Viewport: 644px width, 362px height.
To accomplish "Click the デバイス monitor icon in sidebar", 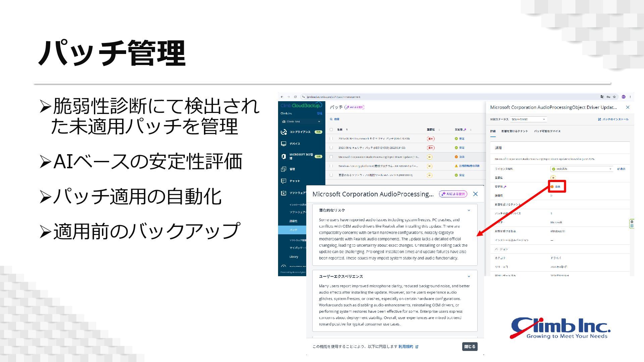I will [x=284, y=144].
